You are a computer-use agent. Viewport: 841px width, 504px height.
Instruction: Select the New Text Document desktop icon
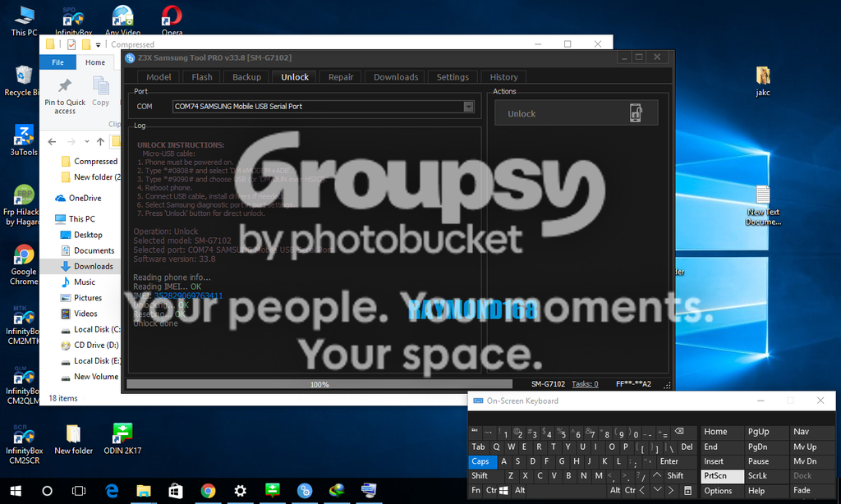(763, 206)
